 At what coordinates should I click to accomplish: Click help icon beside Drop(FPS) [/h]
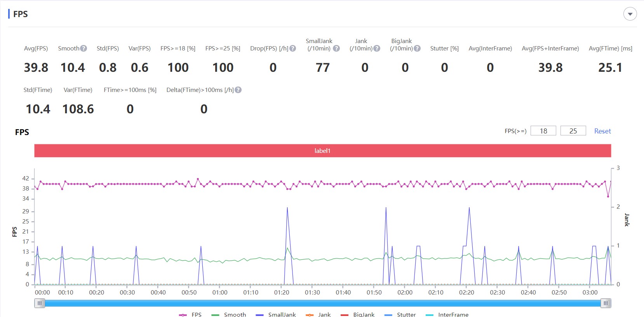click(293, 49)
